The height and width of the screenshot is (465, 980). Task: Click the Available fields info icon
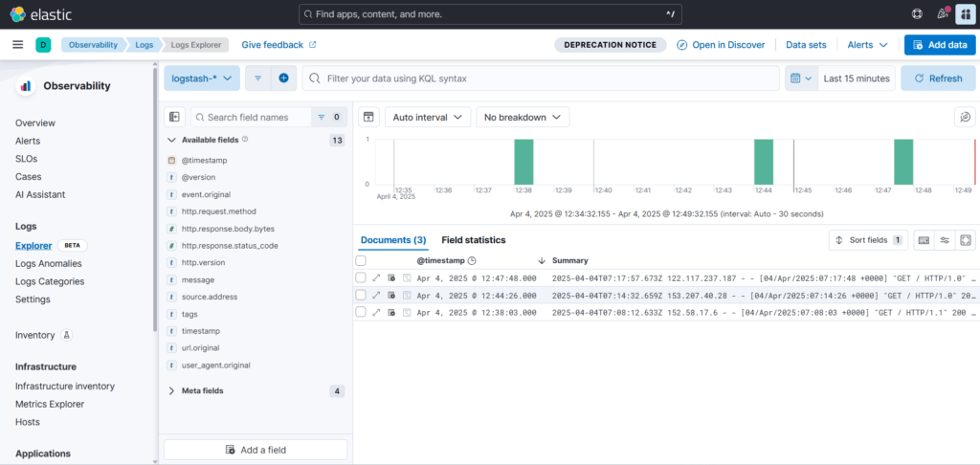[245, 140]
